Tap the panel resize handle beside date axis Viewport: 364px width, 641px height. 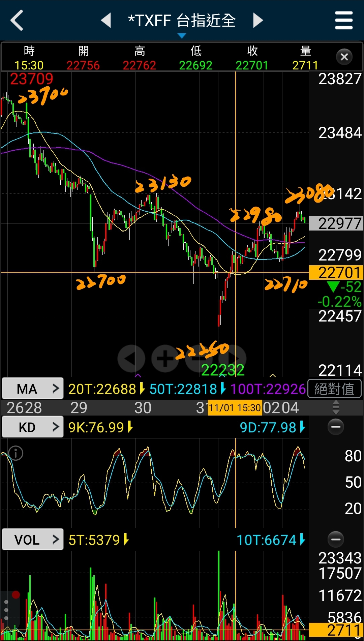[336, 407]
